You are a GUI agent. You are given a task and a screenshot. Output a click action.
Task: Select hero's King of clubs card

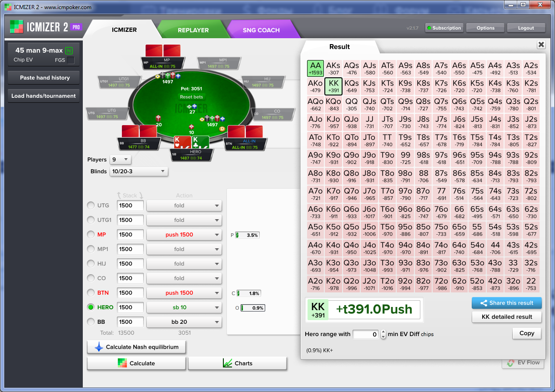200,142
